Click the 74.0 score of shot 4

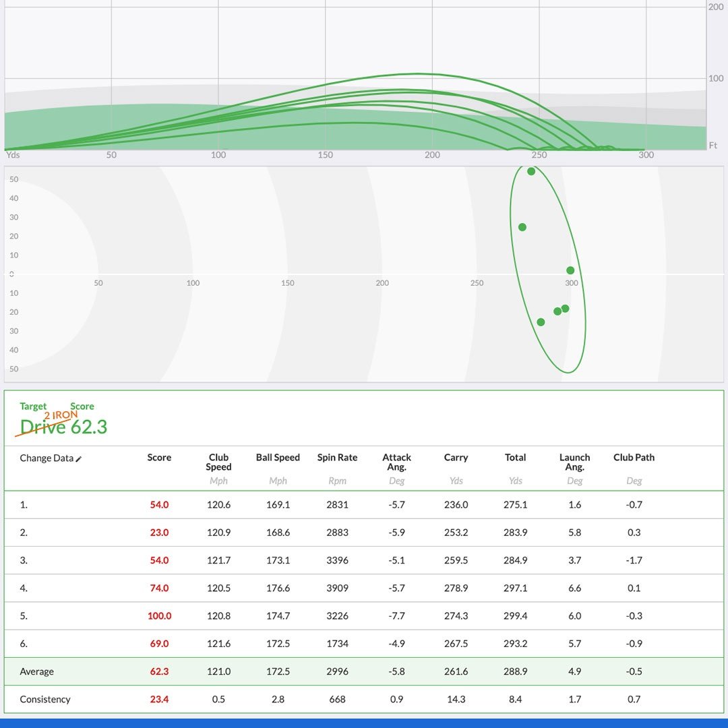pyautogui.click(x=159, y=588)
